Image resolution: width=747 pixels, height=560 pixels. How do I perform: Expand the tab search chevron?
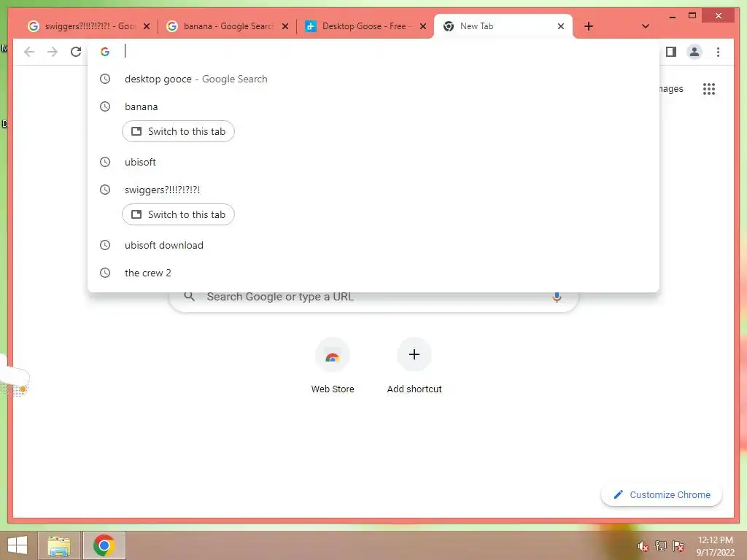click(x=645, y=26)
